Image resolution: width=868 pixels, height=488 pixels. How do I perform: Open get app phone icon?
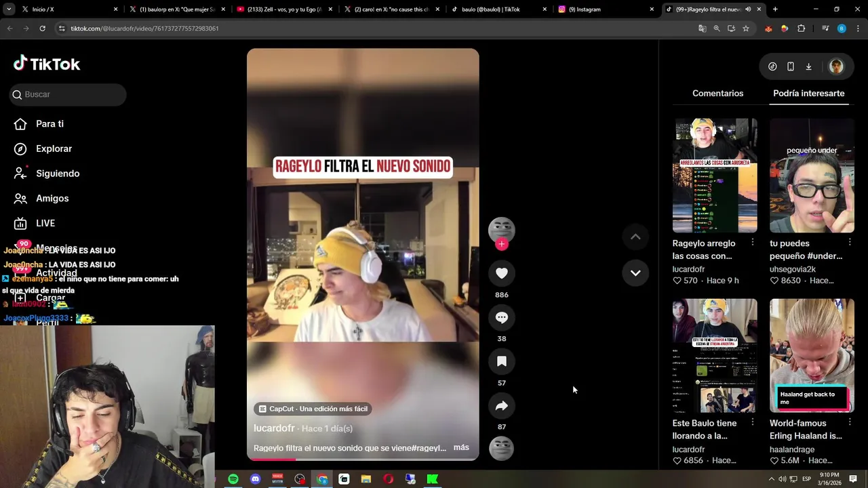coord(791,66)
